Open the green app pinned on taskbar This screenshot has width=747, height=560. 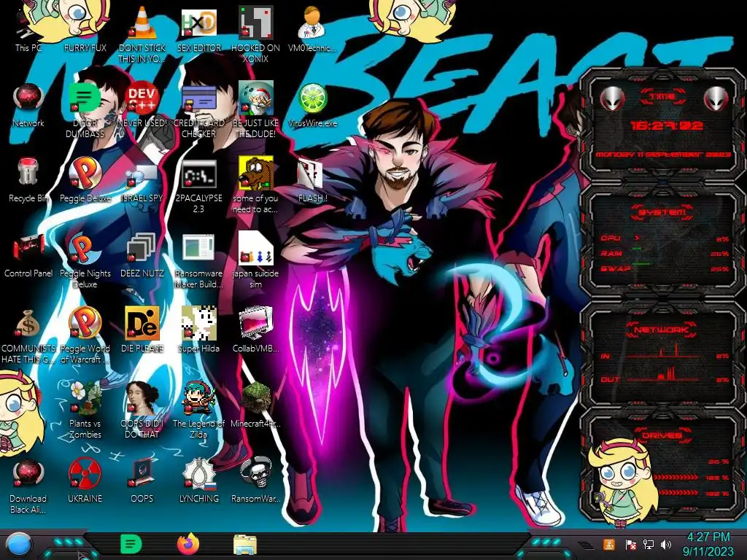131,544
